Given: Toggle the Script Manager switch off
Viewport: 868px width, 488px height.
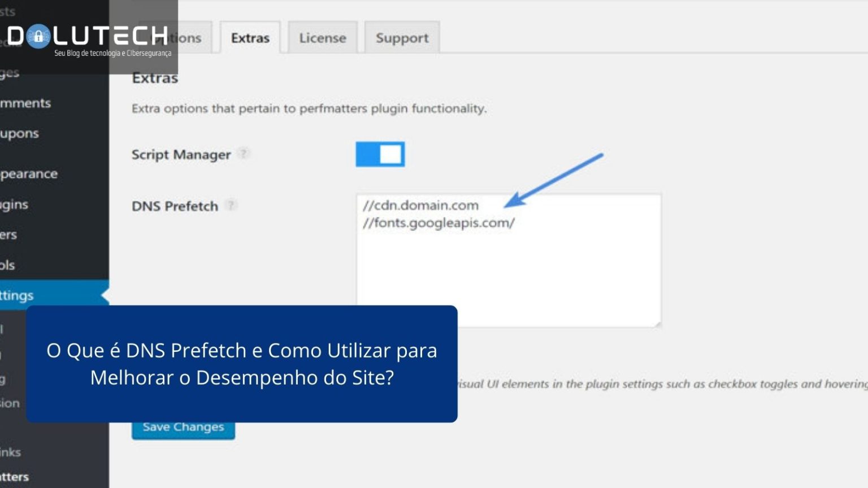Looking at the screenshot, I should click(380, 154).
